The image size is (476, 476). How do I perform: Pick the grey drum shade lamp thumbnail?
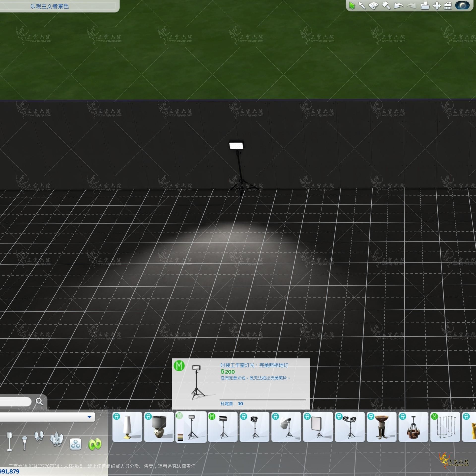tap(159, 427)
